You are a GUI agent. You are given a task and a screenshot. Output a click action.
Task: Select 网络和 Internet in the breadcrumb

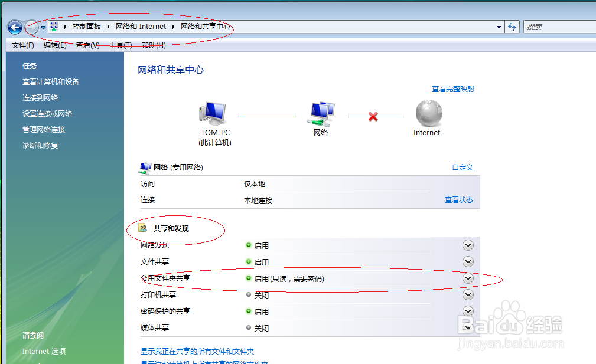click(141, 26)
